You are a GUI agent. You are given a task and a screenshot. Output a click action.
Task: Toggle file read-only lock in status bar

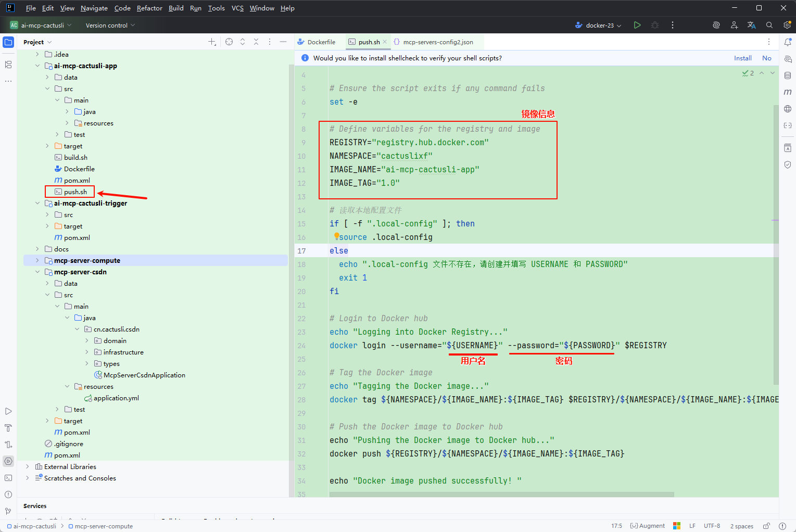(x=766, y=526)
